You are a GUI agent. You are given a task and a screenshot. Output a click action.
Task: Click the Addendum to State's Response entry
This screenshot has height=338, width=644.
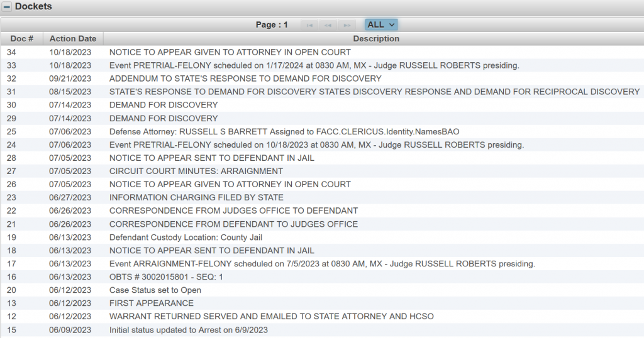tap(245, 79)
